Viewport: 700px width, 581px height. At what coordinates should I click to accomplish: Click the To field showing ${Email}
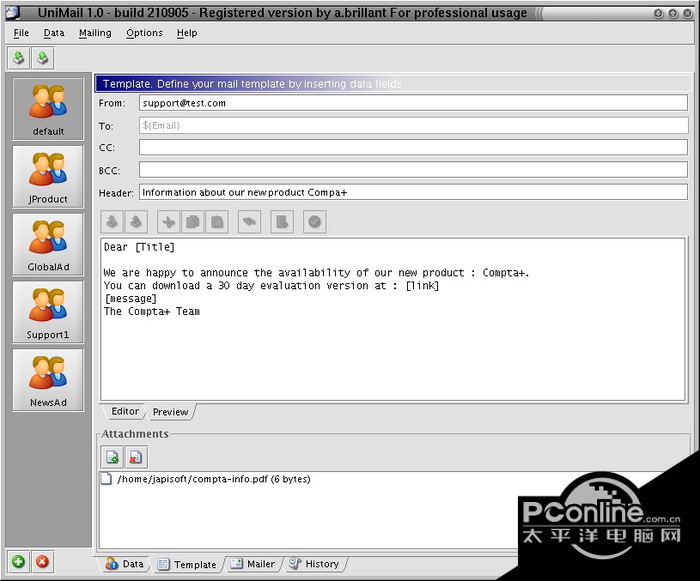point(413,125)
